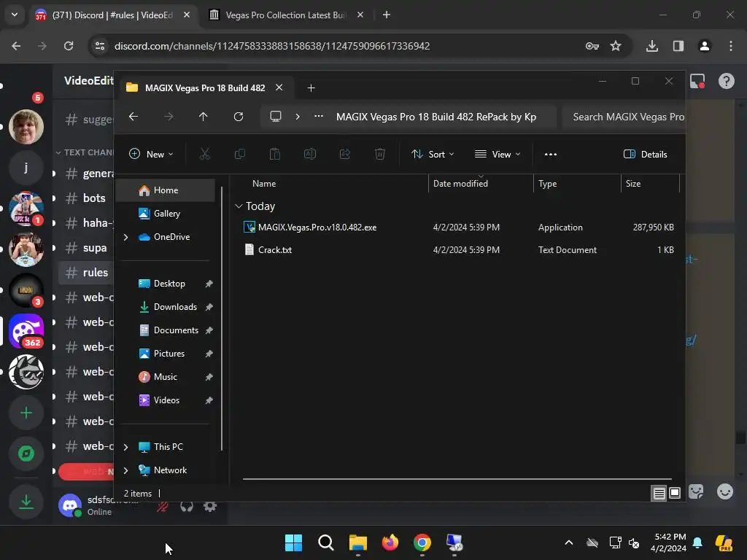Viewport: 747px width, 560px height.
Task: Click the Rename icon in Explorer toolbar
Action: (310, 154)
